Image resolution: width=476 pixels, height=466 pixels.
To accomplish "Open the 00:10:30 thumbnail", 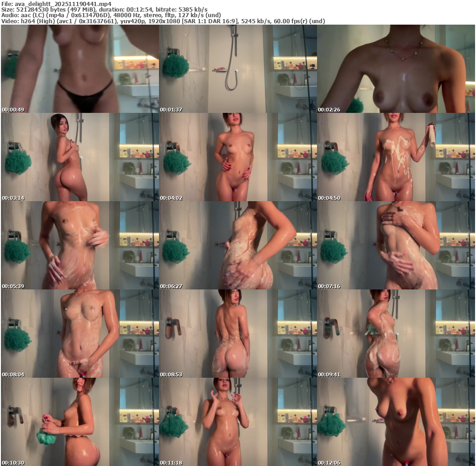I will click(x=79, y=422).
